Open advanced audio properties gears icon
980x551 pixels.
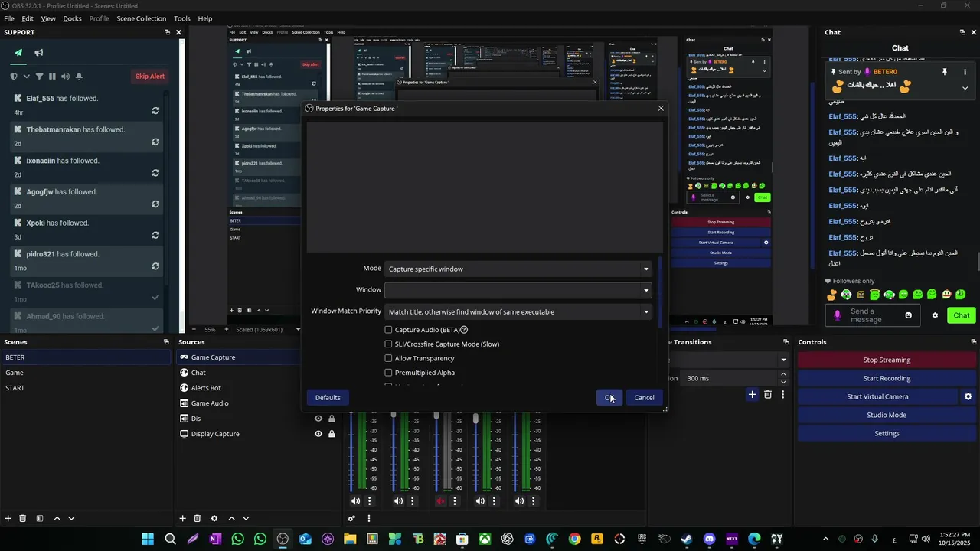352,518
